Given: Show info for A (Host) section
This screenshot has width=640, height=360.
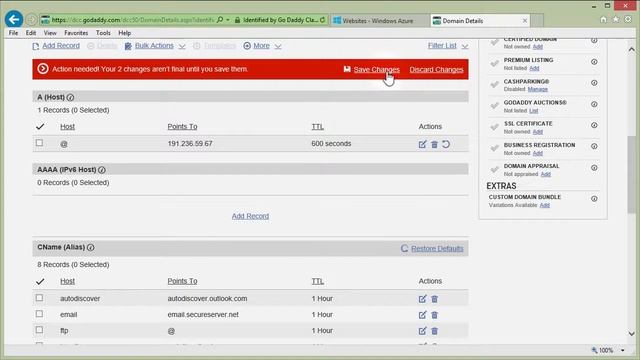Looking at the screenshot, I should [70, 97].
